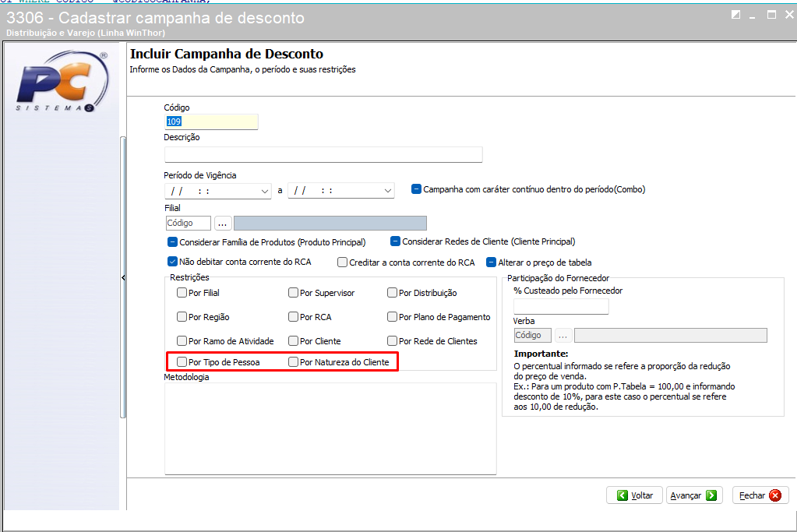Maximize the 3306 window
The height and width of the screenshot is (532, 797).
(771, 15)
